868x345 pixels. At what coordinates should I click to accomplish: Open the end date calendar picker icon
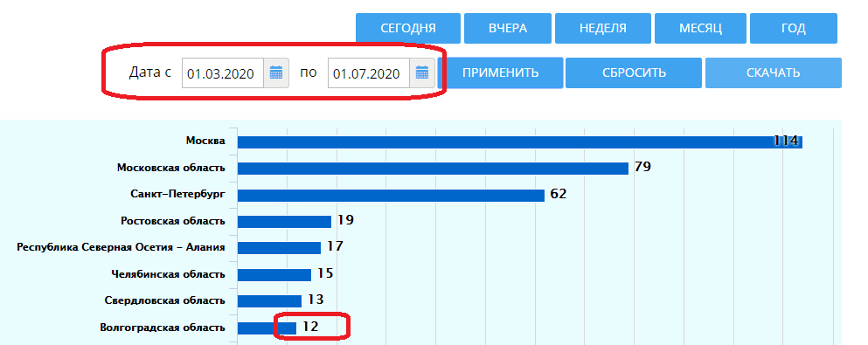coord(422,73)
